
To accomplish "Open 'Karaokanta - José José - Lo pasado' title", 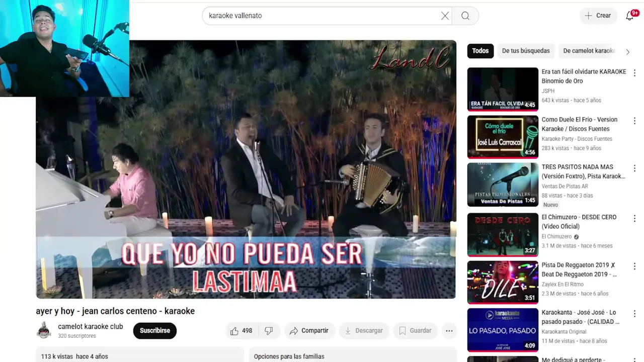I will point(581,317).
